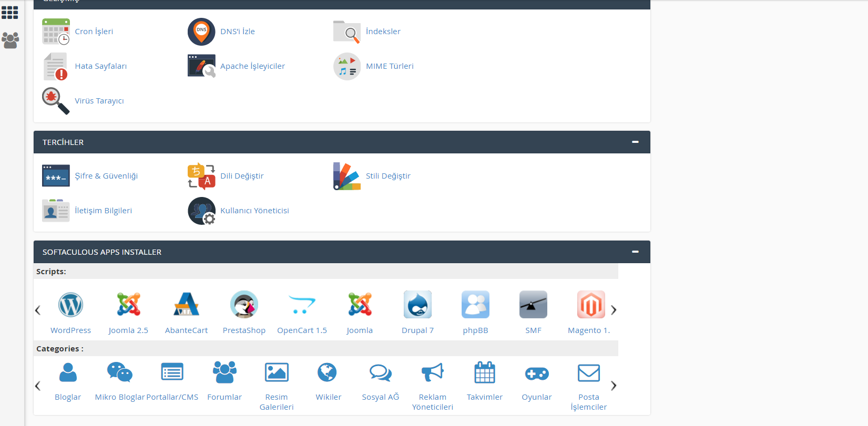This screenshot has width=868, height=426.
Task: Click the Cron İşleri link text
Action: click(x=94, y=32)
